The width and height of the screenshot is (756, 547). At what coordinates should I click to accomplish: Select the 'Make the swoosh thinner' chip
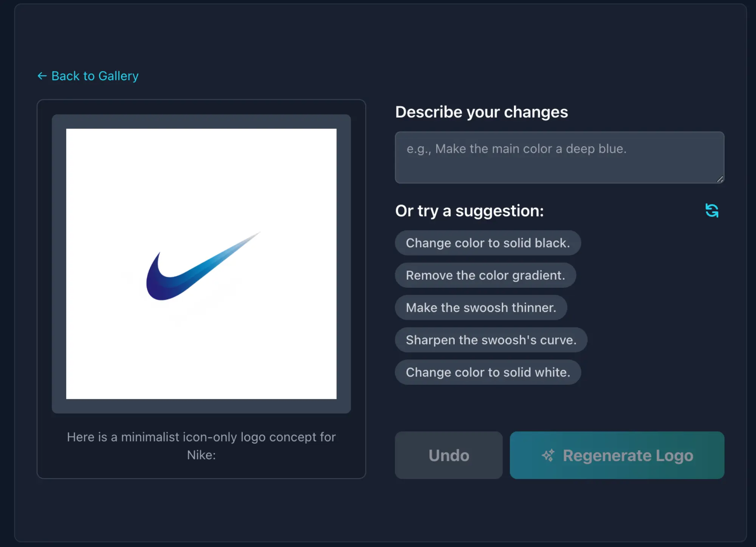pyautogui.click(x=480, y=308)
